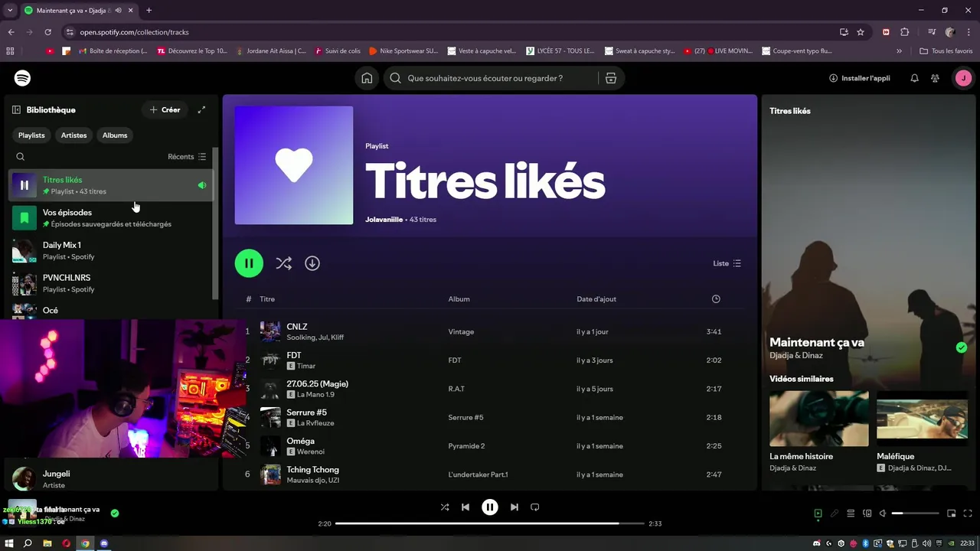Open the Vintage album link
This screenshot has height=551, width=980.
coord(461,332)
